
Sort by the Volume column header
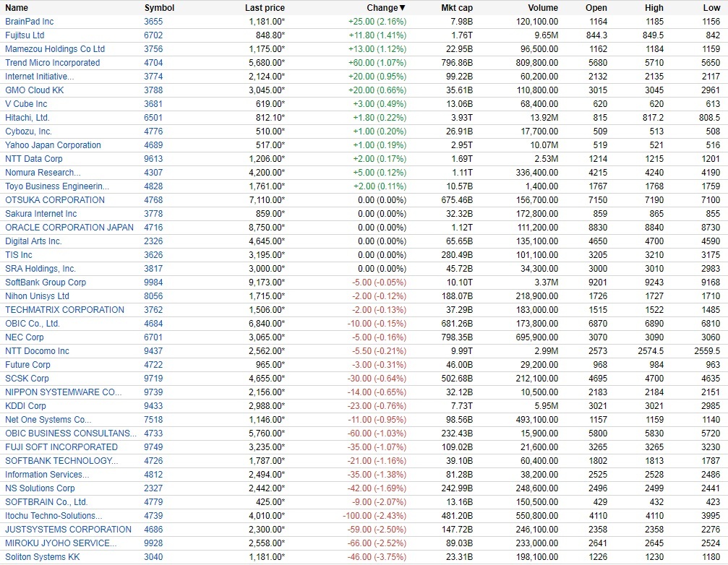[x=543, y=8]
